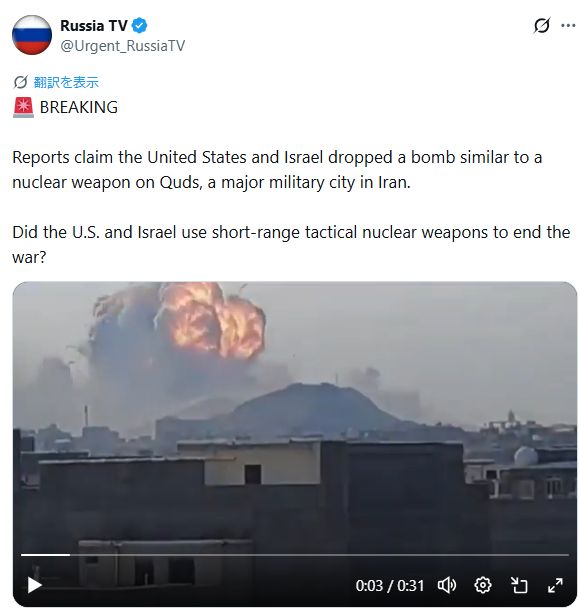Image resolution: width=579 pixels, height=613 pixels.
Task: Open the three-dot more options menu
Action: [x=568, y=26]
